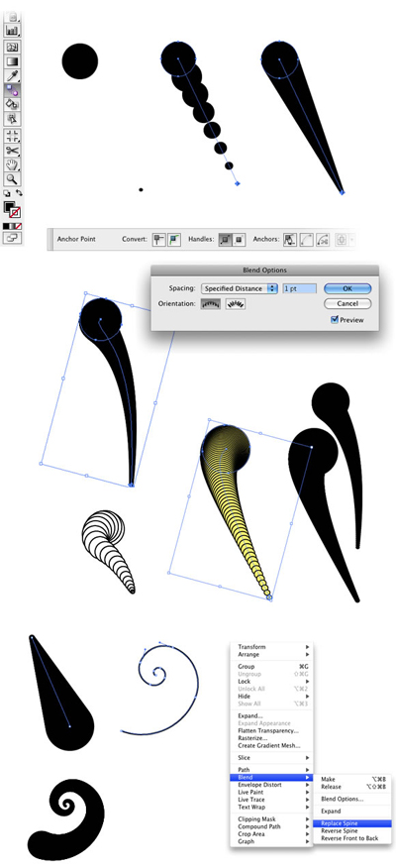This screenshot has width=396, height=868.
Task: Remove selected anchor points icon
Action: pyautogui.click(x=290, y=239)
